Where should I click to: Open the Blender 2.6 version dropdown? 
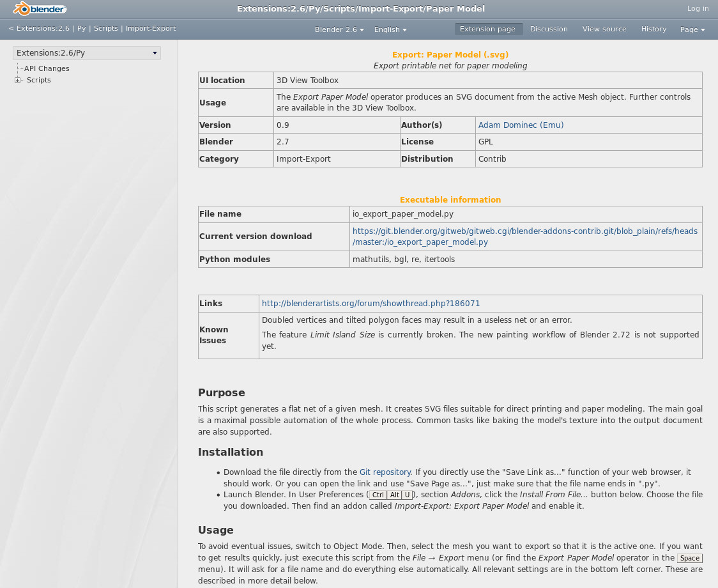point(339,29)
